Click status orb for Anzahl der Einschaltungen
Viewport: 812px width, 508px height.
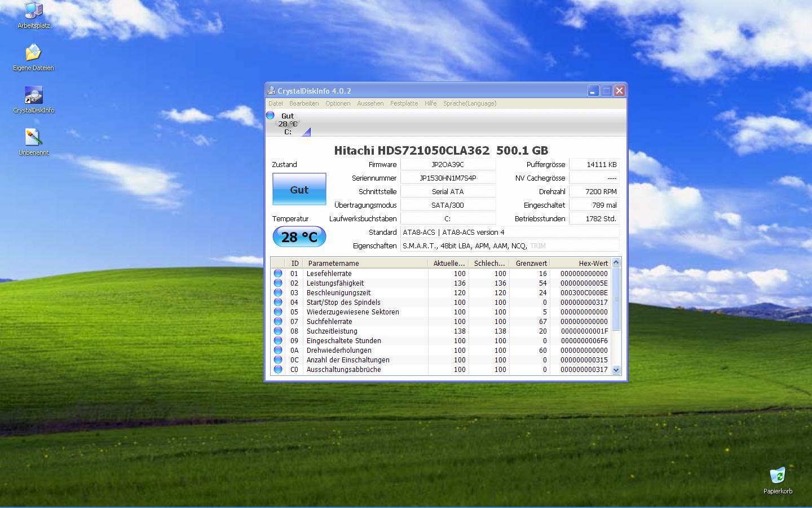tap(278, 360)
